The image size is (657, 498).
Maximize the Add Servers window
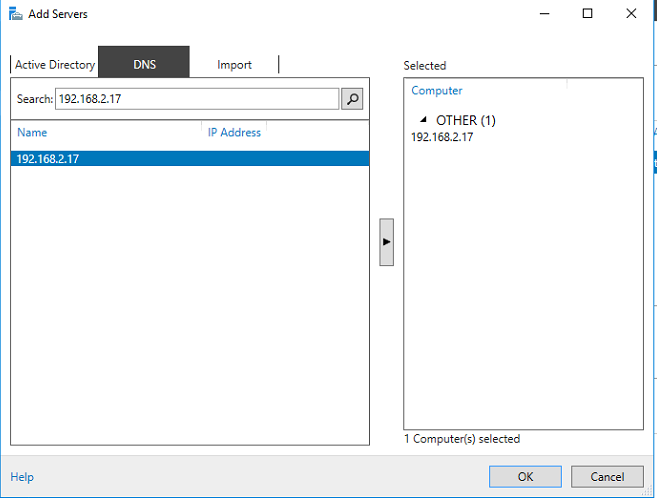tap(587, 13)
